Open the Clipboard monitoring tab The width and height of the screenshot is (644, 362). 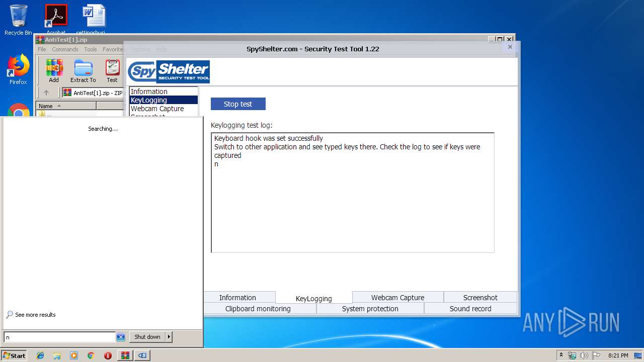[x=258, y=309]
